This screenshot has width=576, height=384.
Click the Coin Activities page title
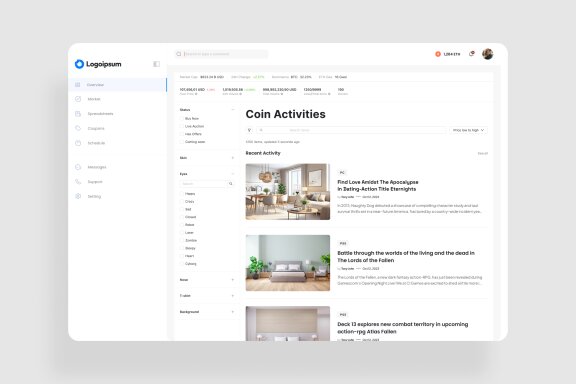(285, 114)
